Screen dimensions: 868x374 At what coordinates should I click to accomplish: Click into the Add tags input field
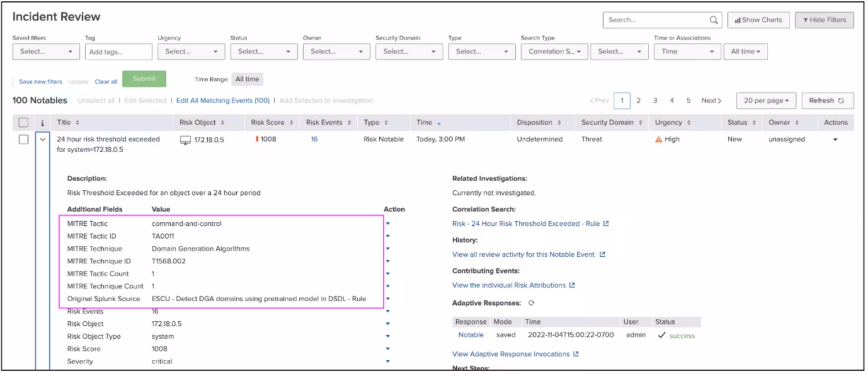pos(118,52)
